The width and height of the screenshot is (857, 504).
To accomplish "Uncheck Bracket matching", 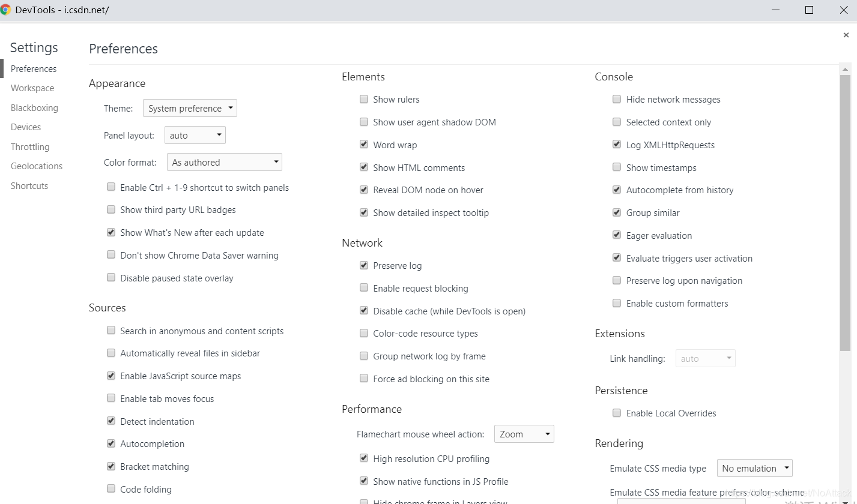I will pyautogui.click(x=111, y=466).
